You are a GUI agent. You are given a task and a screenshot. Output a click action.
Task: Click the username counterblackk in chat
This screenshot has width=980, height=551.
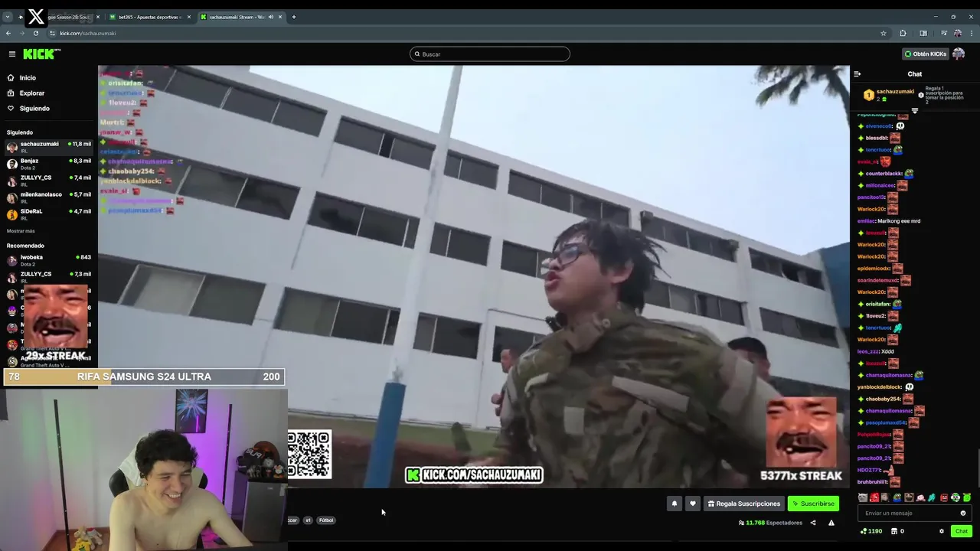point(884,174)
